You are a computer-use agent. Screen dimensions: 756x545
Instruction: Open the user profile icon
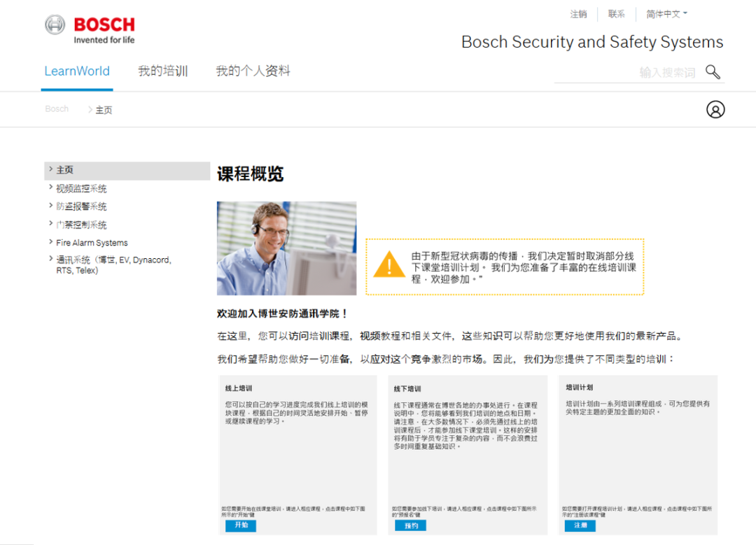715,109
